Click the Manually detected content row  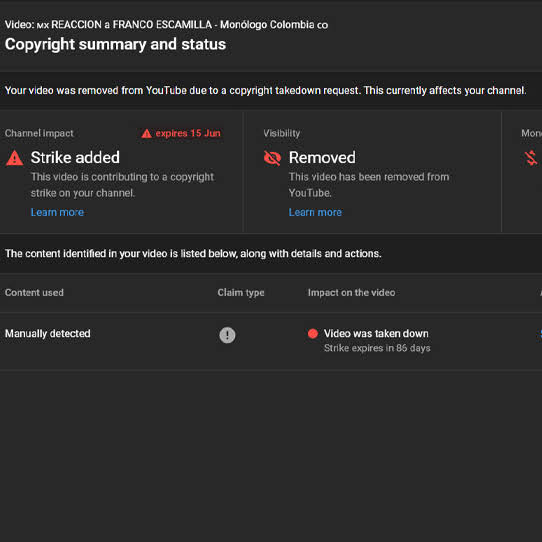coord(271,342)
